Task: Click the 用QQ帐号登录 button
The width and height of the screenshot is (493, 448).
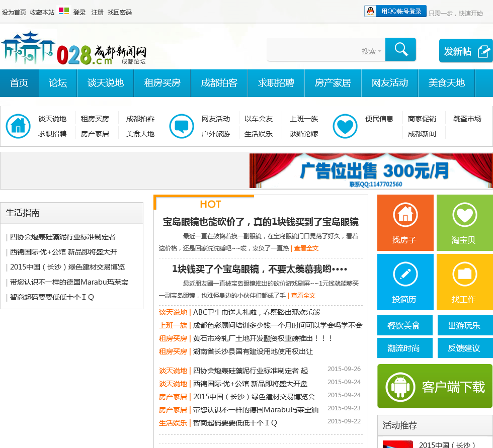Action: pyautogui.click(x=395, y=11)
